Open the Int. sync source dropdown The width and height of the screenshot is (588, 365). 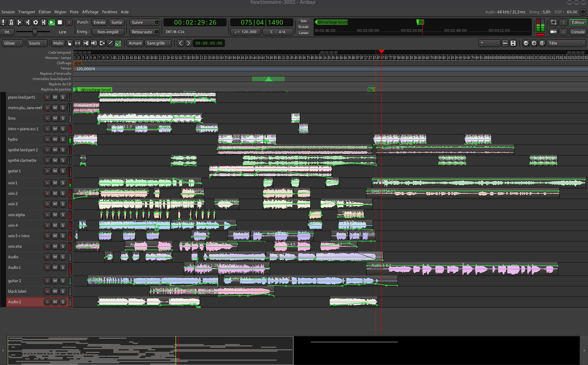(x=7, y=32)
